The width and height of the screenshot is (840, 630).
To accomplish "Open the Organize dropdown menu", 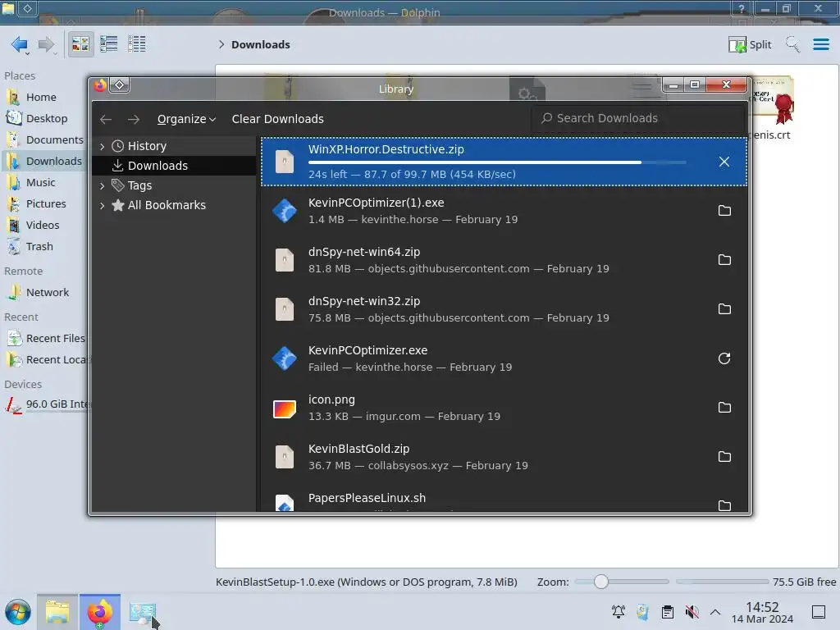I will 186,119.
